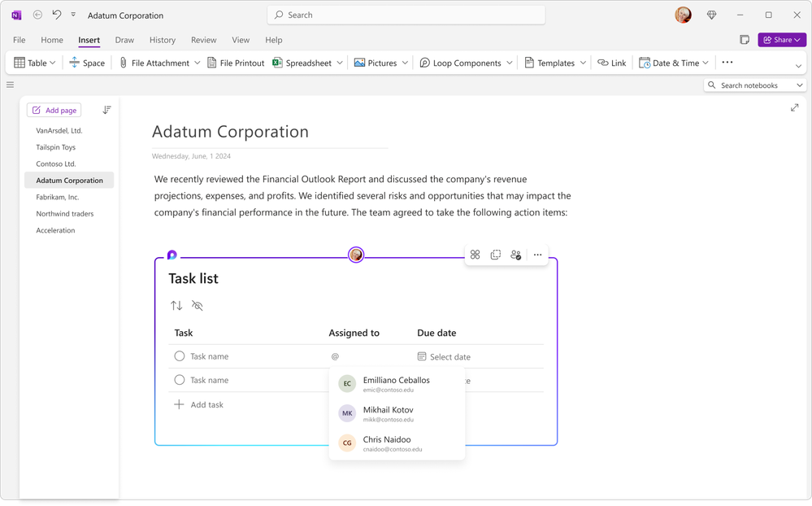The width and height of the screenshot is (812, 506).
Task: Click the Date & Time button
Action: (669, 63)
